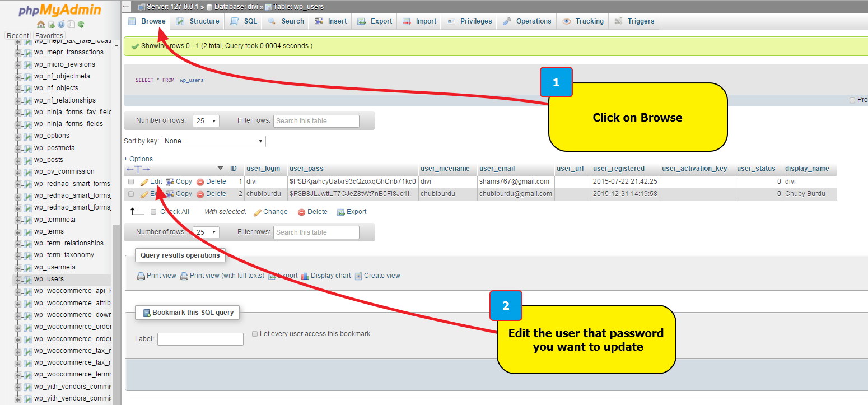Click the navigation tree scrollbar thumb

point(116,314)
